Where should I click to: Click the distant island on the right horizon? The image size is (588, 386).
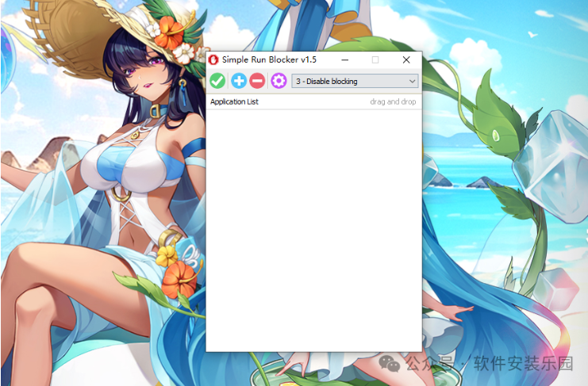482,183
